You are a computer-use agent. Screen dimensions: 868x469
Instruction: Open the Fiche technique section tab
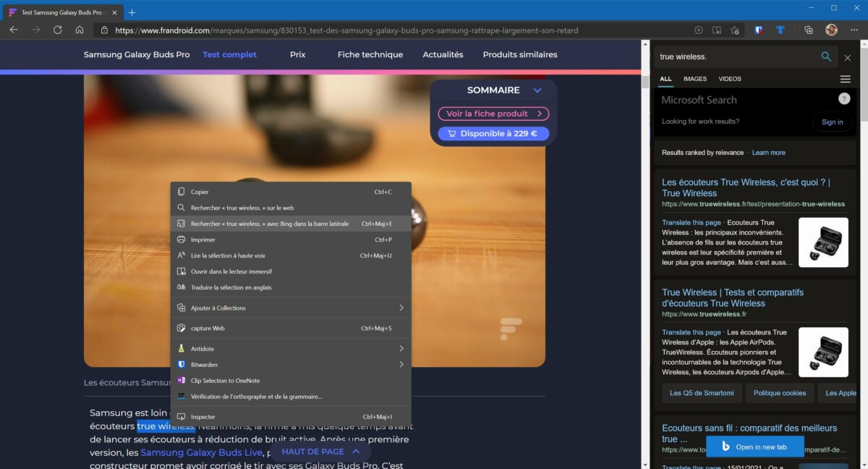[x=370, y=54]
